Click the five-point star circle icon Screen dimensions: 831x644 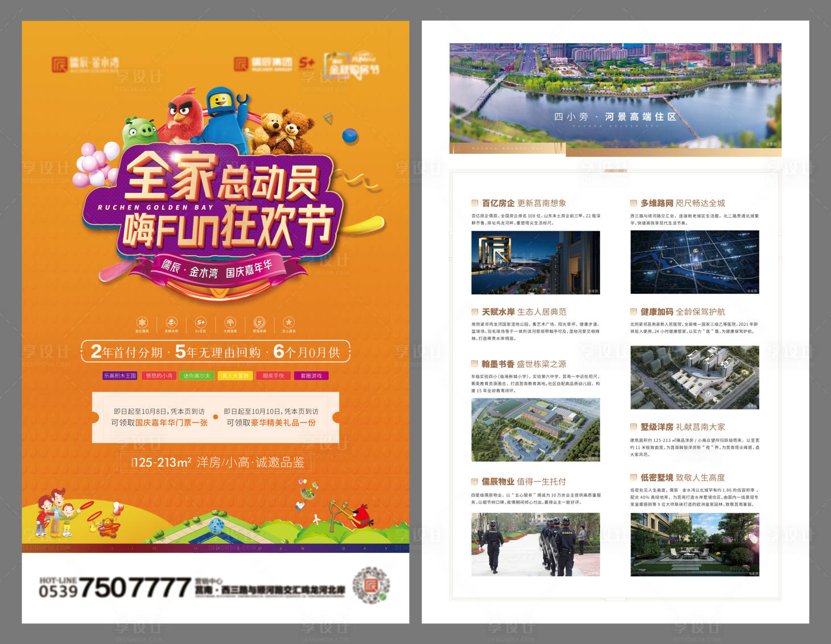pos(289,322)
